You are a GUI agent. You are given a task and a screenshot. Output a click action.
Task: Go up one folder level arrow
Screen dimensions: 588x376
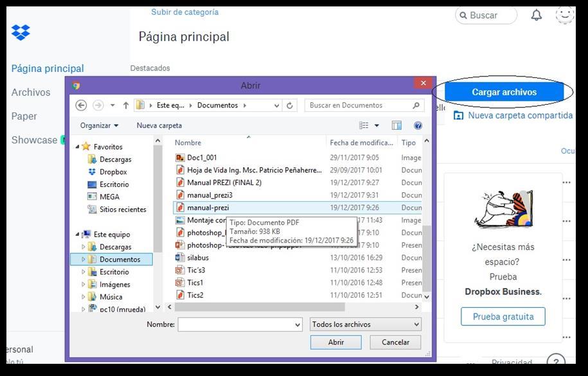pyautogui.click(x=126, y=105)
